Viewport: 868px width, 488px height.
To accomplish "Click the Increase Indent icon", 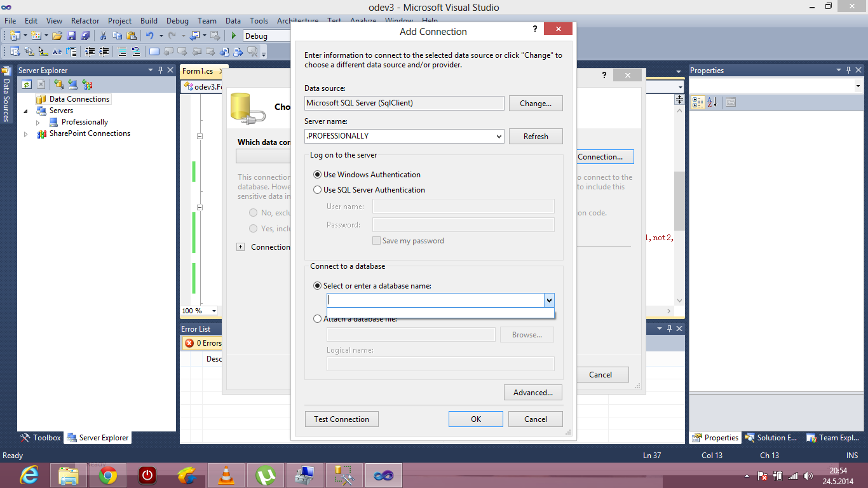I will click(104, 51).
